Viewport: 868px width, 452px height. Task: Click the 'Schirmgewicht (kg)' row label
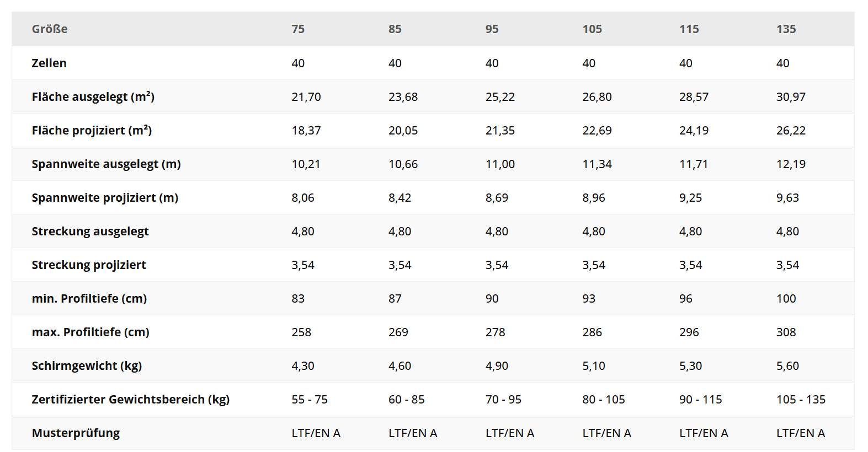point(87,366)
